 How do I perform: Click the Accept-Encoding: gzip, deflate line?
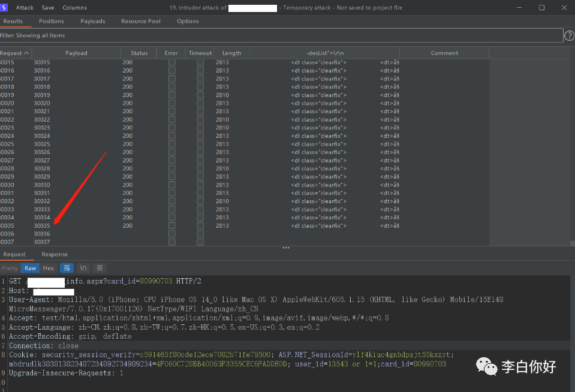pos(70,337)
